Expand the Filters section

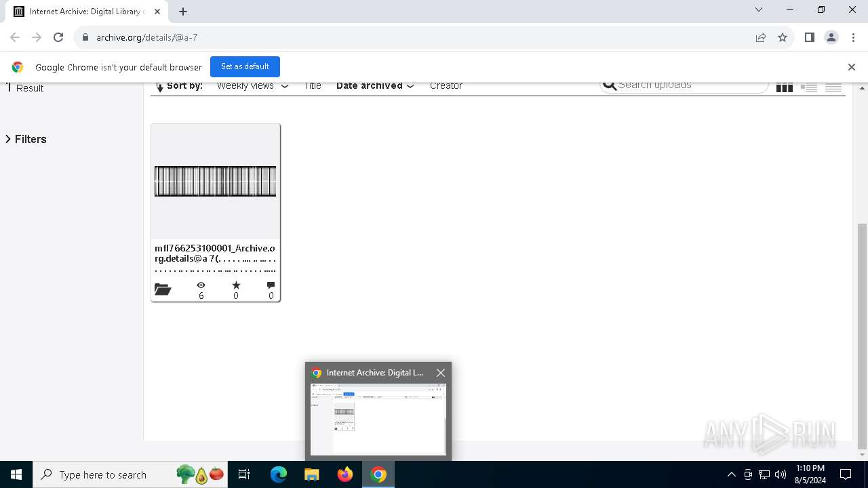coord(26,139)
